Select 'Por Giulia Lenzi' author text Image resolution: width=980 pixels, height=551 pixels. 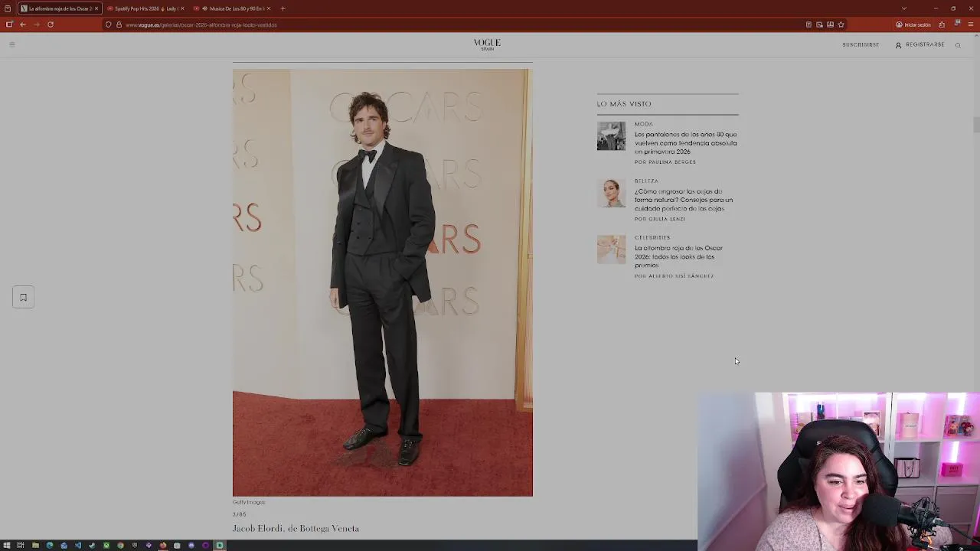tap(660, 219)
